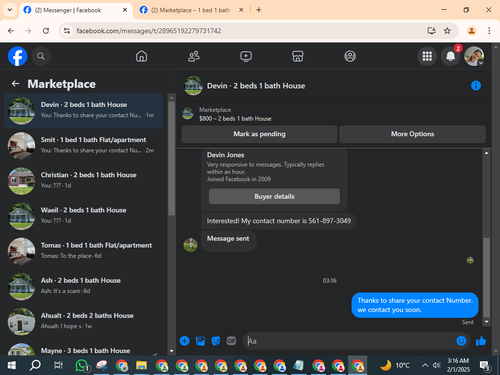Image resolution: width=500 pixels, height=375 pixels.
Task: Open Ash 2 beds 1 bath House chat
Action: [x=84, y=286]
